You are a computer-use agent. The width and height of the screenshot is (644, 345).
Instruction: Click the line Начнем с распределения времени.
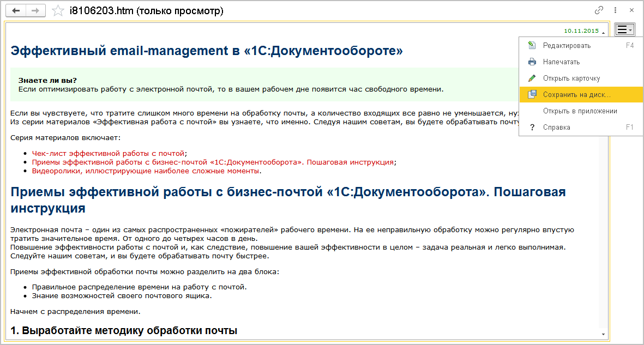[75, 311]
